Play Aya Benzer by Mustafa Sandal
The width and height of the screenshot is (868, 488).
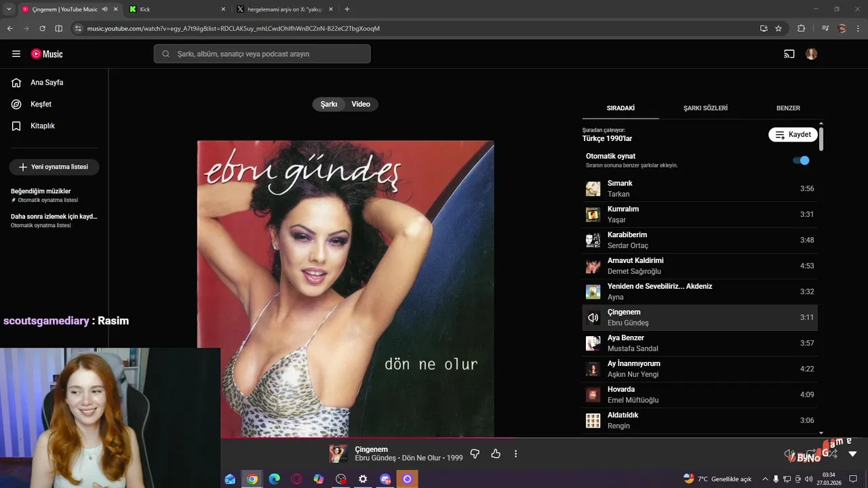[700, 344]
